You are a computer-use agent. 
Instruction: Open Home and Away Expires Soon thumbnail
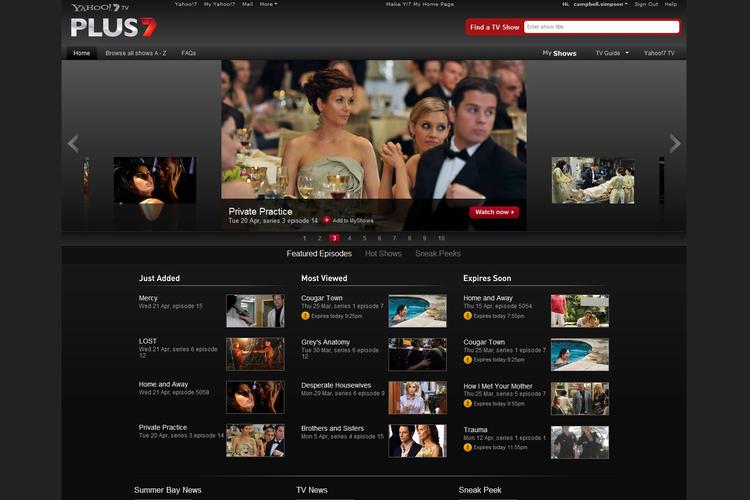pyautogui.click(x=580, y=311)
